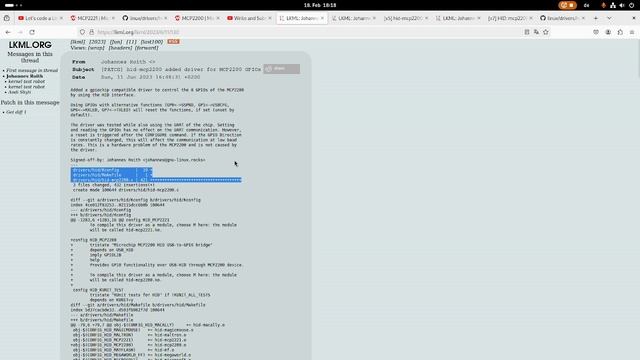Show site security lock information
The image size is (640, 360).
tap(91, 32)
